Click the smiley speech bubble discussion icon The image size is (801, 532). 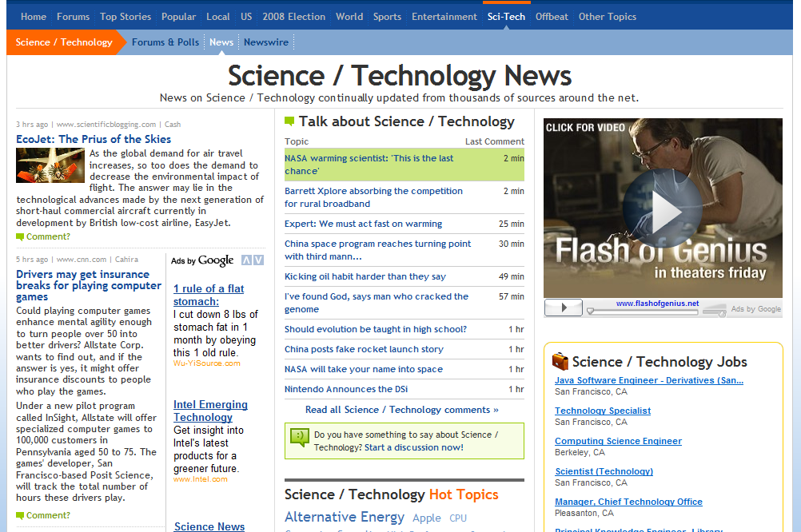click(x=300, y=438)
